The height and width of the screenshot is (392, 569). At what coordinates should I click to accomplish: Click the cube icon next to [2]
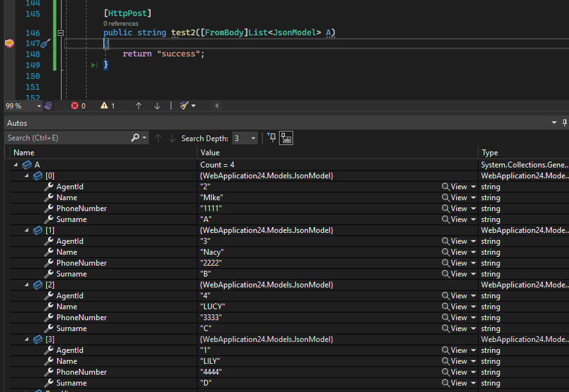(38, 285)
